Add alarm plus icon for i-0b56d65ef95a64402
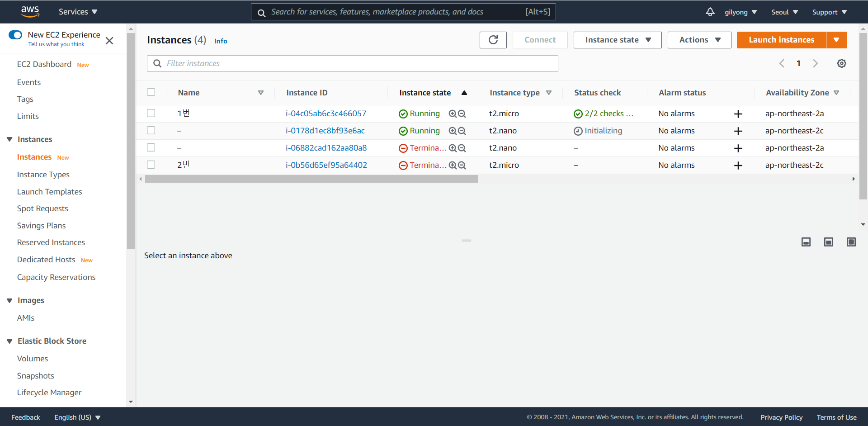The image size is (868, 426). [738, 166]
